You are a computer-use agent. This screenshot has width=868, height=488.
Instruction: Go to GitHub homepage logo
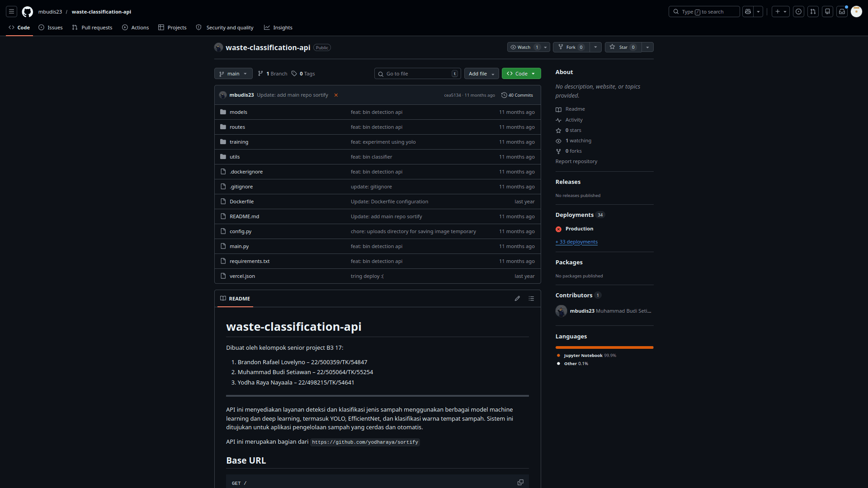coord(28,12)
